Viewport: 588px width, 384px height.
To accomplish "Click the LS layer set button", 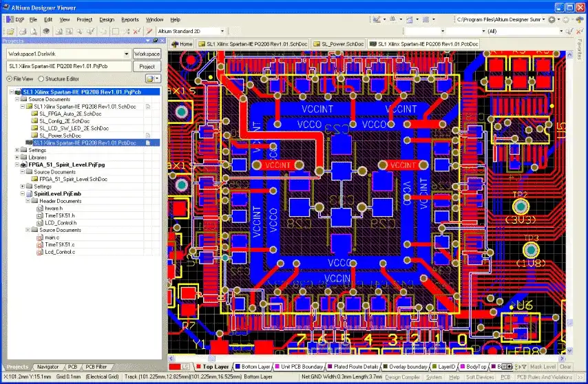I will [x=185, y=367].
